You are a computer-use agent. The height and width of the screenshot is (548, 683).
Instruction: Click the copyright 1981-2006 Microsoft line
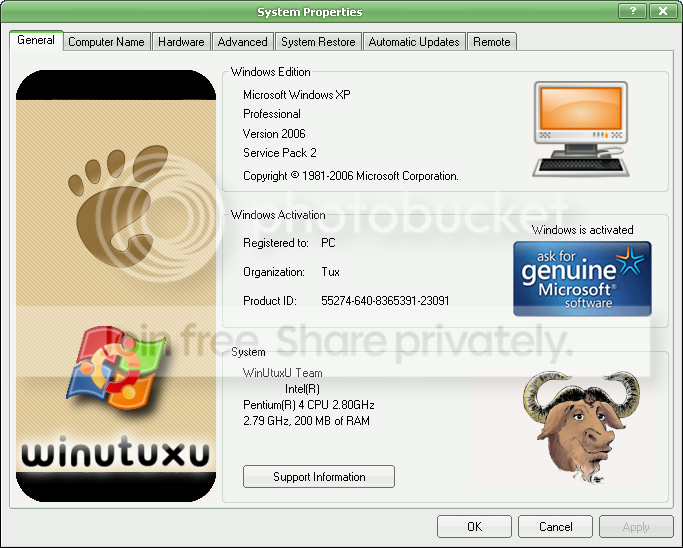click(351, 176)
